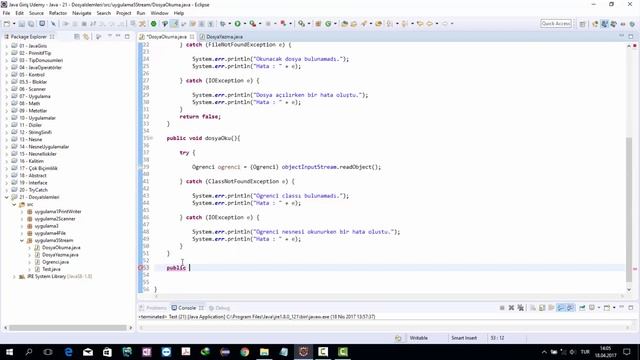
Task: Click the editor vertical scrollbar thumb
Action: (x=629, y=210)
